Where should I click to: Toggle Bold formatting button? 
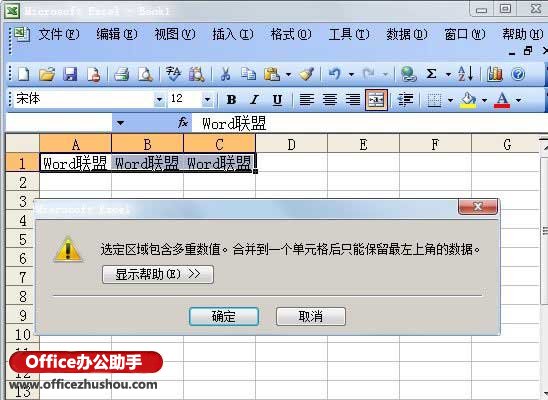(x=231, y=100)
